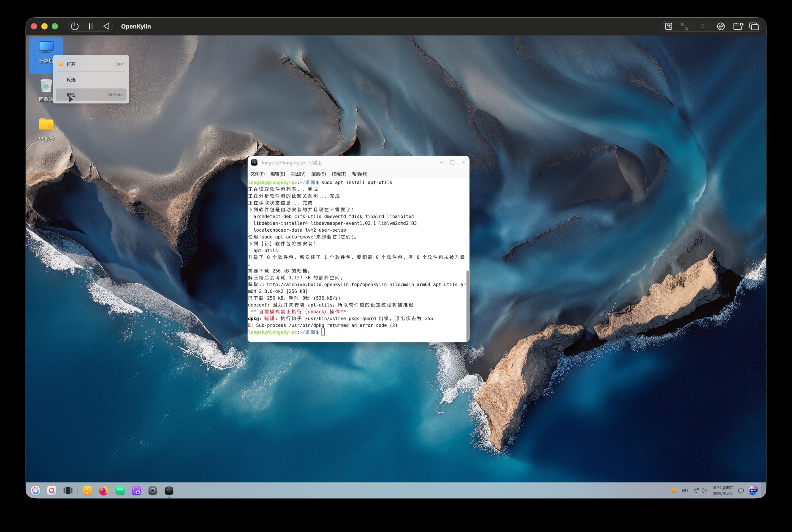This screenshot has height=532, width=792.
Task: Open the CD/DVD drive image icon
Action: click(x=721, y=27)
